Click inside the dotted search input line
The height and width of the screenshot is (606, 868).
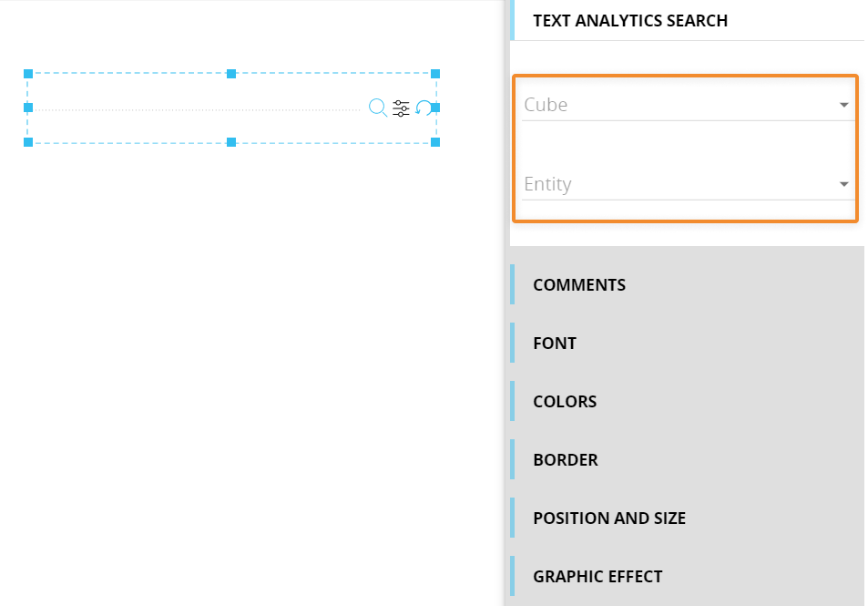point(197,109)
